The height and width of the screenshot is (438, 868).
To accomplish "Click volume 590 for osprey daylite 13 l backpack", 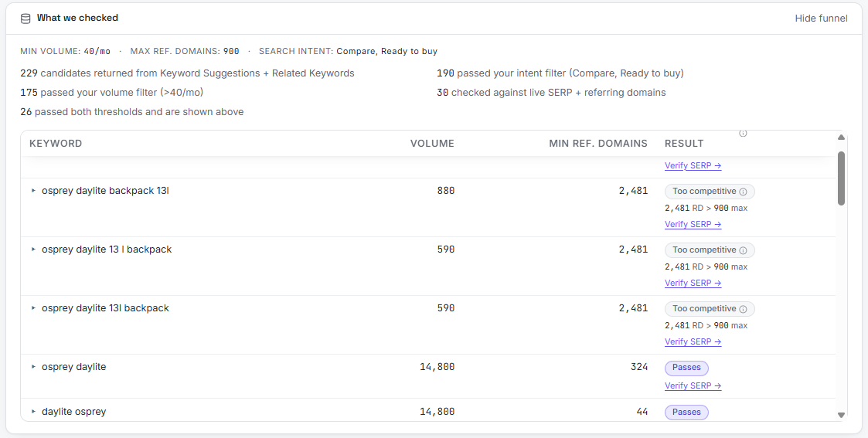I will click(446, 250).
